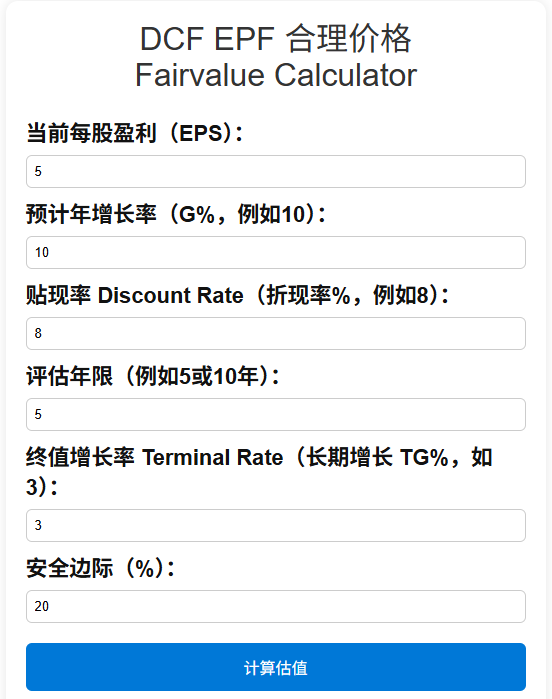Viewport: 552px width, 699px height.
Task: Place cursor after value 5 in years field
Action: (x=43, y=415)
